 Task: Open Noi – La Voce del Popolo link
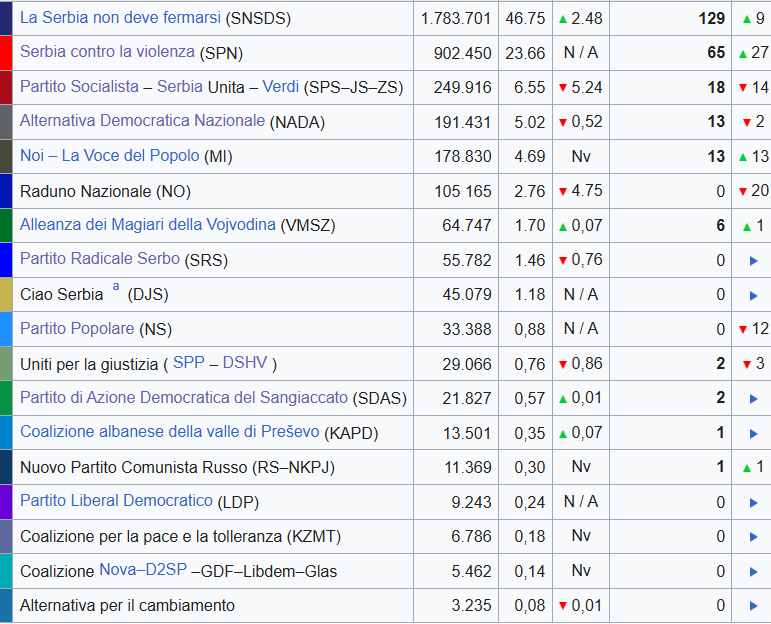[109, 156]
